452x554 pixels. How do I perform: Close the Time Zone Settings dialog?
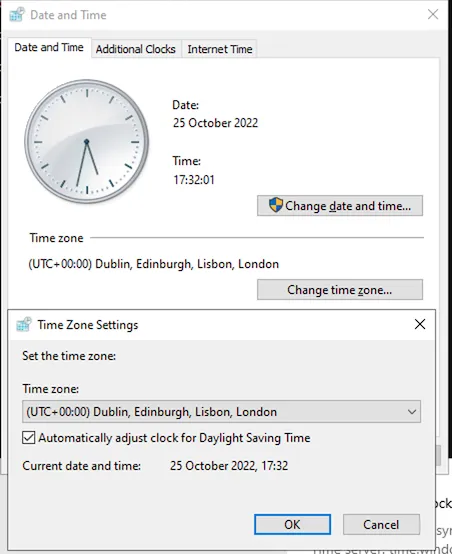tap(420, 324)
